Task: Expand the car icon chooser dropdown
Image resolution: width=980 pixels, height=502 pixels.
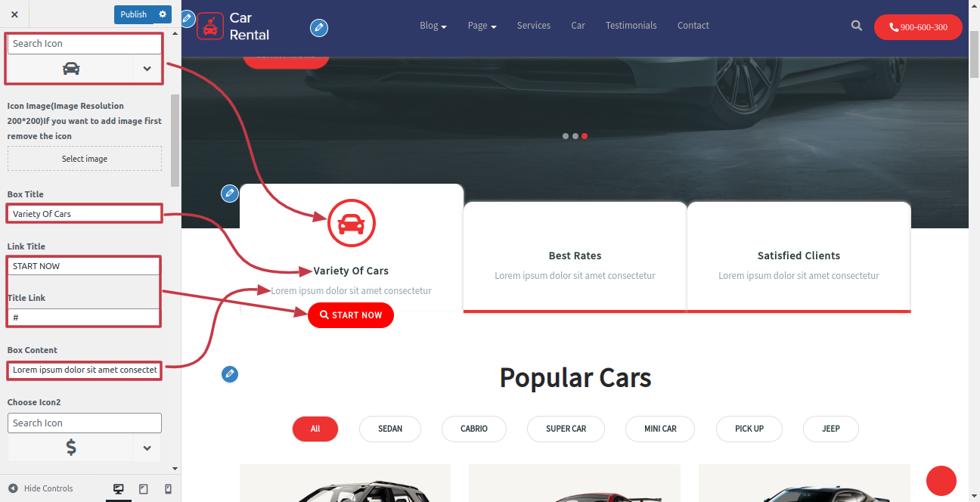Action: click(x=147, y=69)
